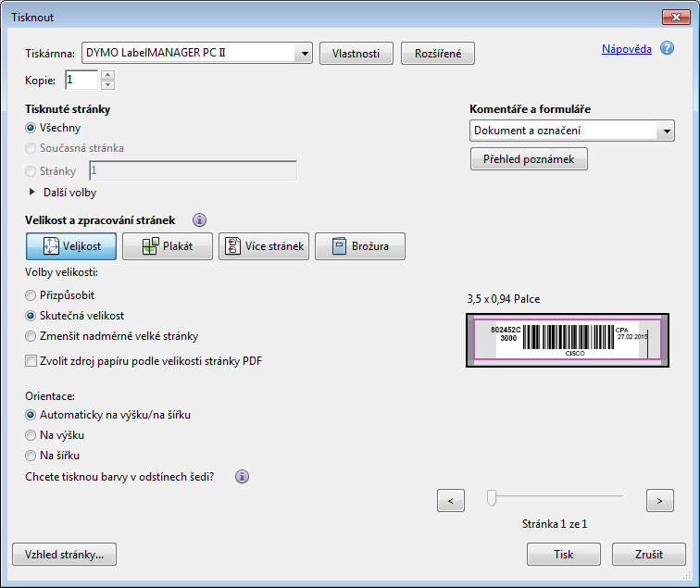
Task: Decrease copies with the down arrow
Action: (x=107, y=85)
